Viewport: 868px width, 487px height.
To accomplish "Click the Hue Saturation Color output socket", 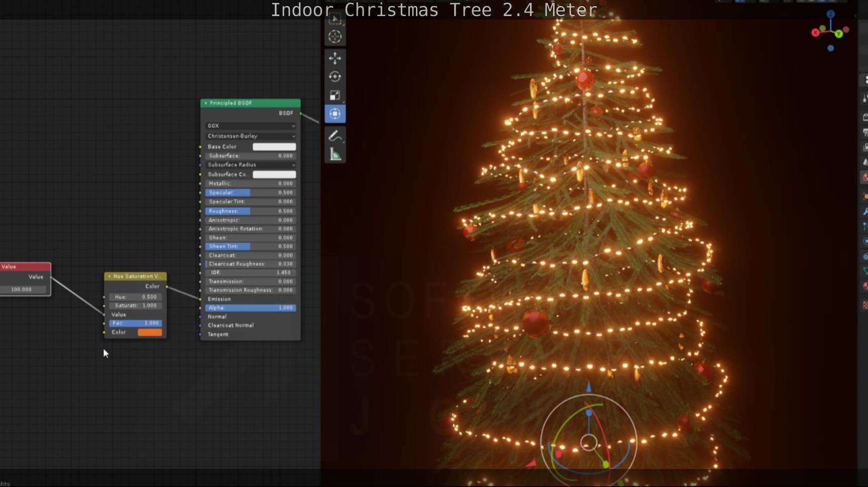I will click(x=167, y=287).
